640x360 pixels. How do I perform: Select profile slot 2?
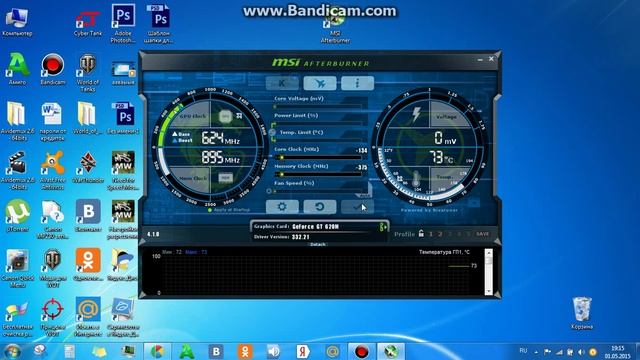[440, 234]
